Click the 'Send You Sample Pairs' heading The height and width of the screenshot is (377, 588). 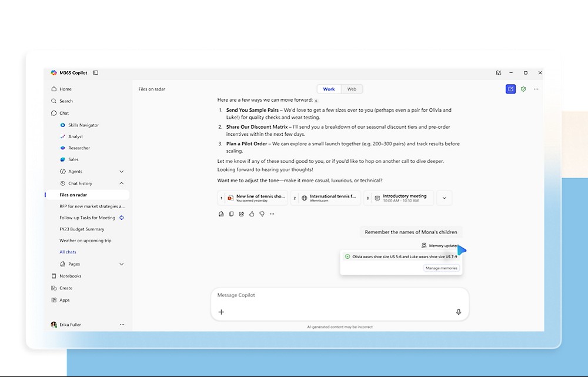[252, 110]
